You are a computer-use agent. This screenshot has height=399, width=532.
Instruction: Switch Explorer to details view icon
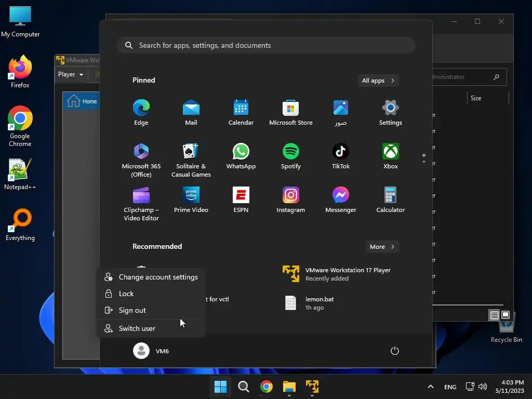pyautogui.click(x=495, y=315)
